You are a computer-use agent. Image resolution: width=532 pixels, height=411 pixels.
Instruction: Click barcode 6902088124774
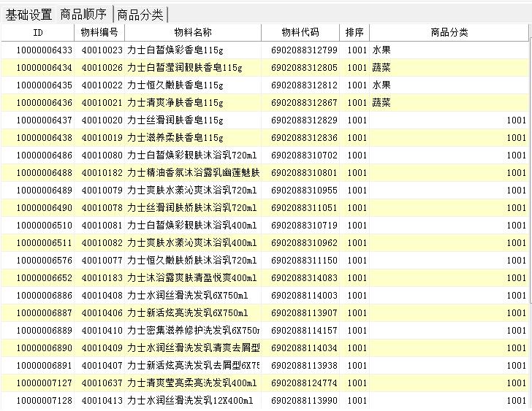pyautogui.click(x=304, y=383)
